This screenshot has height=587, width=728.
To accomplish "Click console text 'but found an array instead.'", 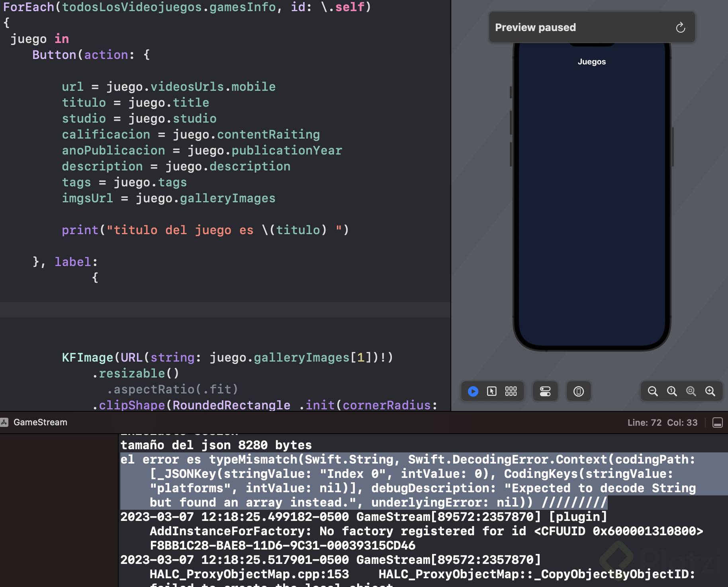I will 253,503.
